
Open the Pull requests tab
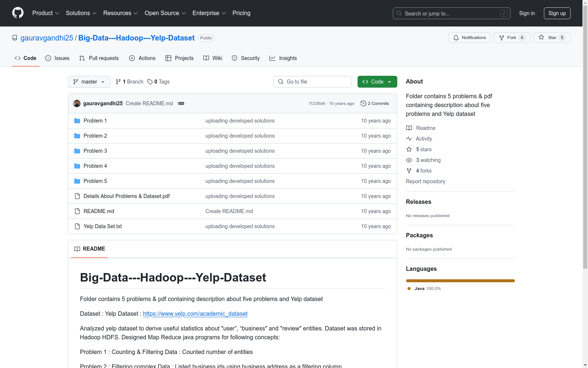pos(99,58)
